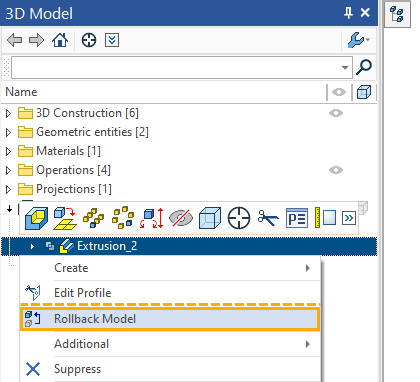Click the magnifier search icon
This screenshot has width=420, height=382.
point(364,67)
